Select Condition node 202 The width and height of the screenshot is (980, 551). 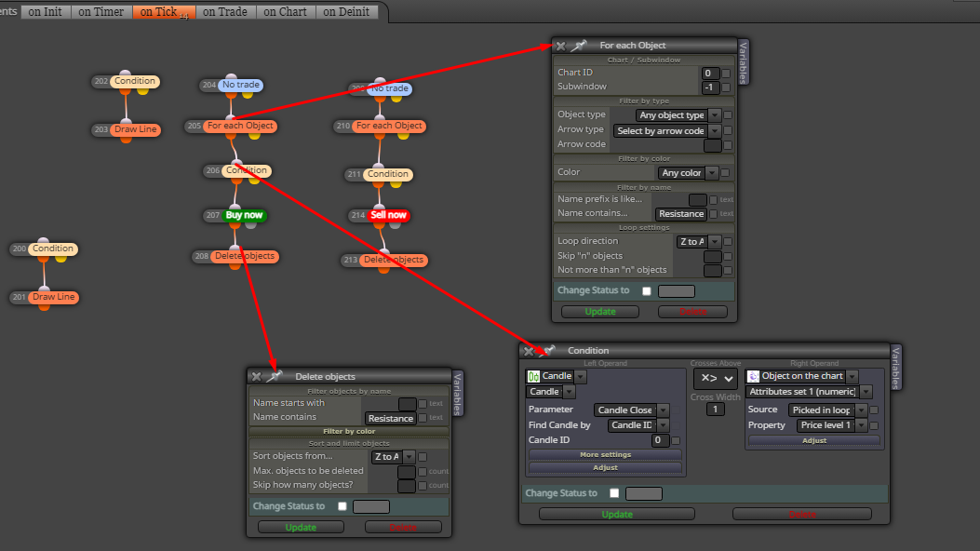click(134, 81)
